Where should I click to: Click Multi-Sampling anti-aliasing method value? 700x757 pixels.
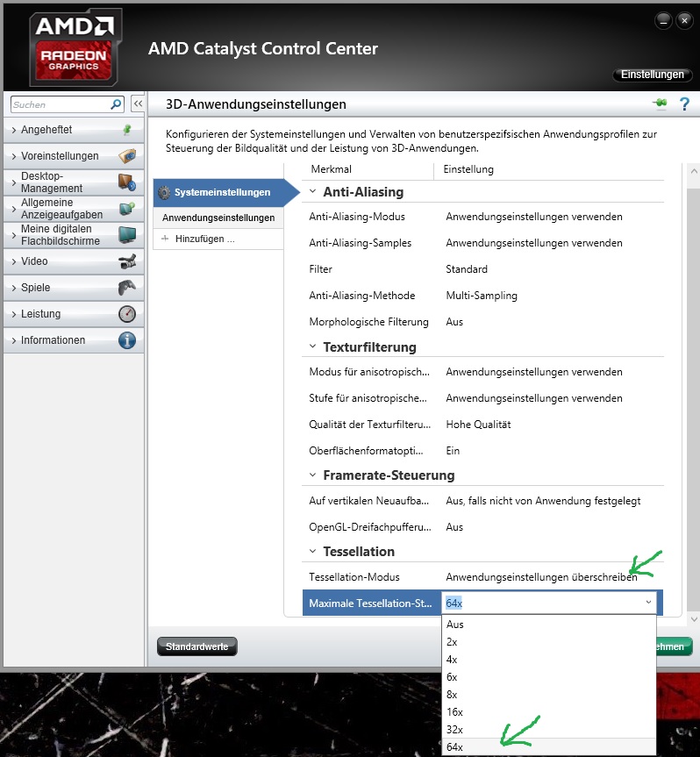[482, 296]
